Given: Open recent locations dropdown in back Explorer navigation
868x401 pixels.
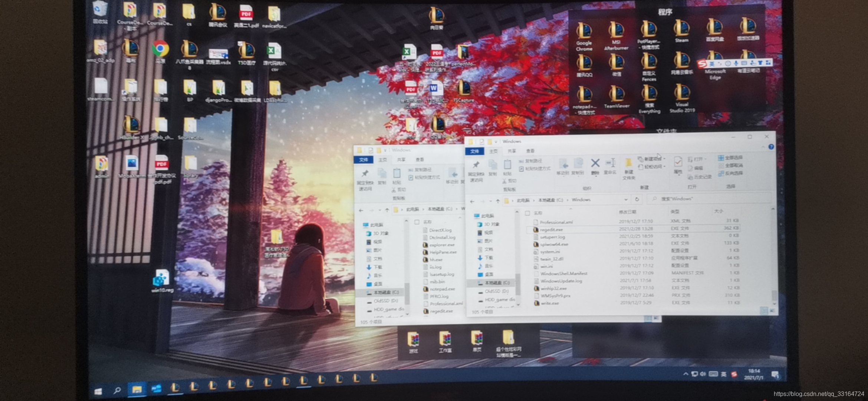Looking at the screenshot, I should (x=379, y=211).
